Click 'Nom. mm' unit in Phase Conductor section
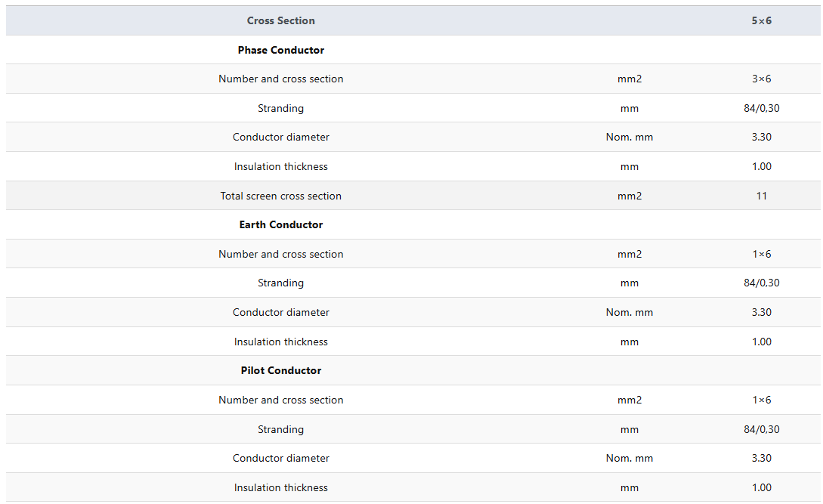823x504 pixels. click(630, 137)
